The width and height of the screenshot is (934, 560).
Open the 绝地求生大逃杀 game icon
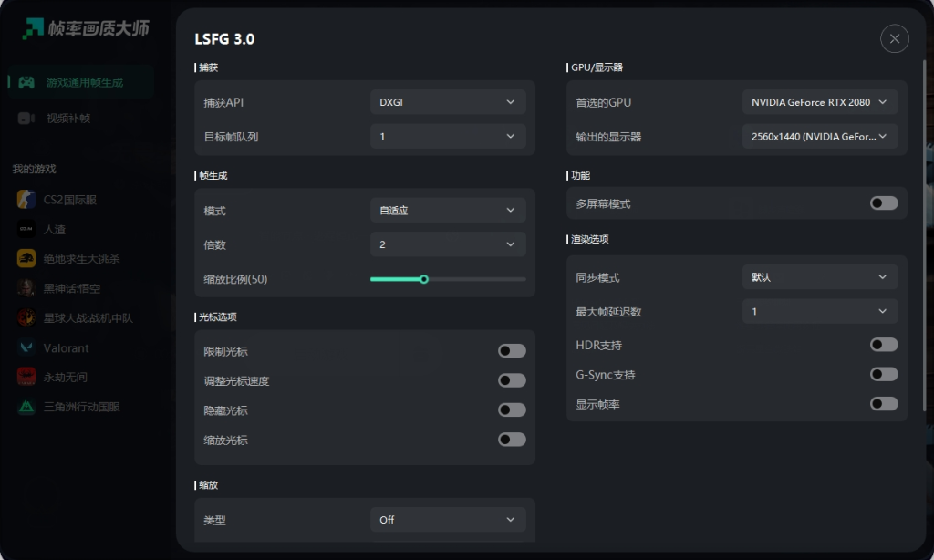click(26, 258)
